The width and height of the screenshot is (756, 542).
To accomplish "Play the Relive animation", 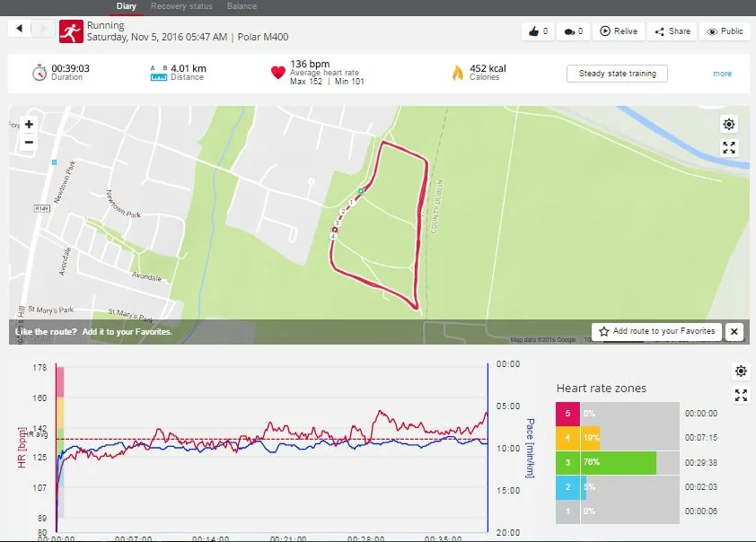I will click(619, 31).
